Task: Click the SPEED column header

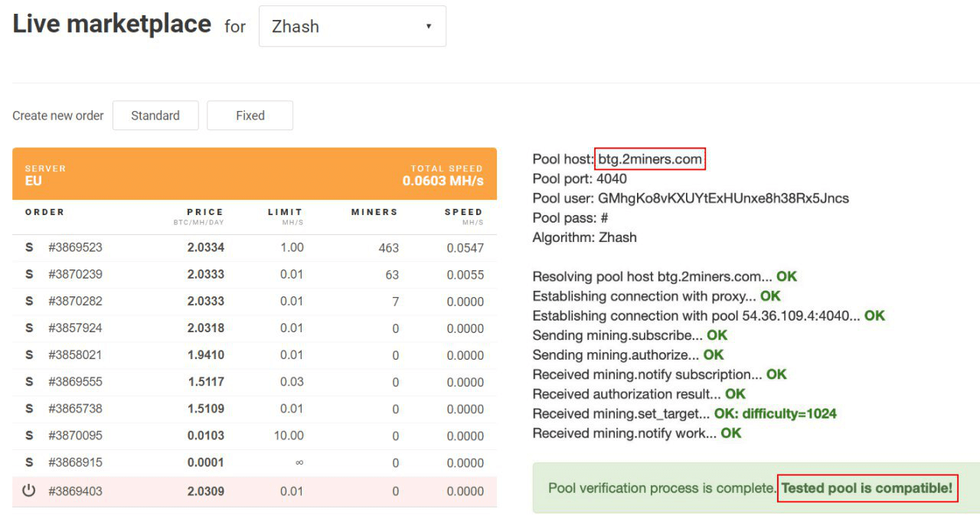Action: point(464,212)
